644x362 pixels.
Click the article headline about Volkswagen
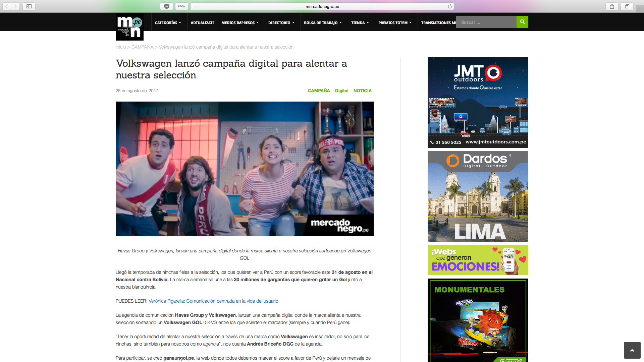click(231, 69)
